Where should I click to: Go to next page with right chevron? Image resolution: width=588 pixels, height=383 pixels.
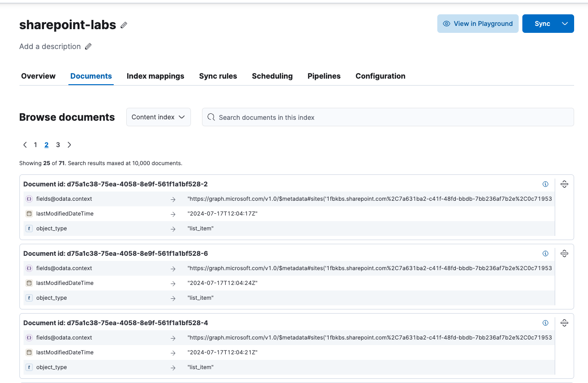coord(69,145)
